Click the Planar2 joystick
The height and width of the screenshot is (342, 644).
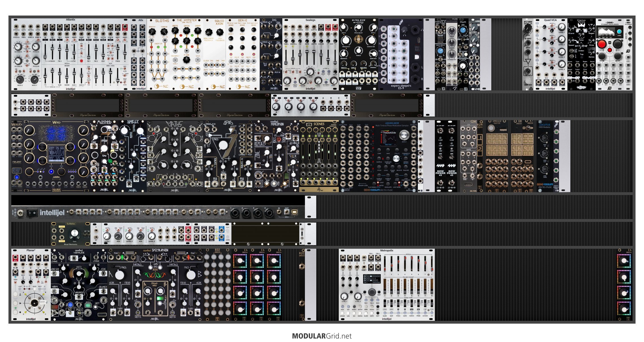click(35, 303)
